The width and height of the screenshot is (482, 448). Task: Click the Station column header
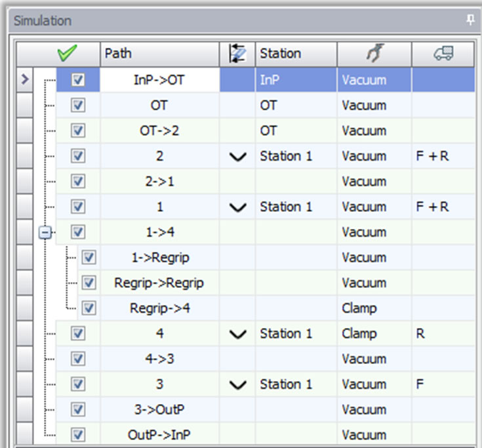click(x=296, y=54)
